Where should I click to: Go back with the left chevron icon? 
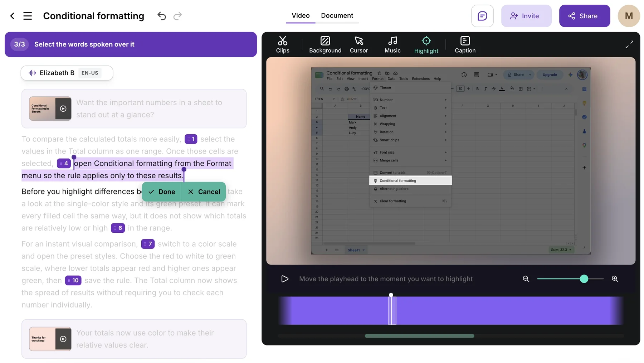click(12, 16)
